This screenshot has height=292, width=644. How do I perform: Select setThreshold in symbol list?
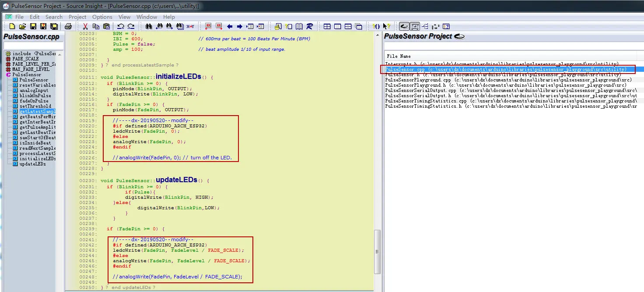tap(35, 106)
